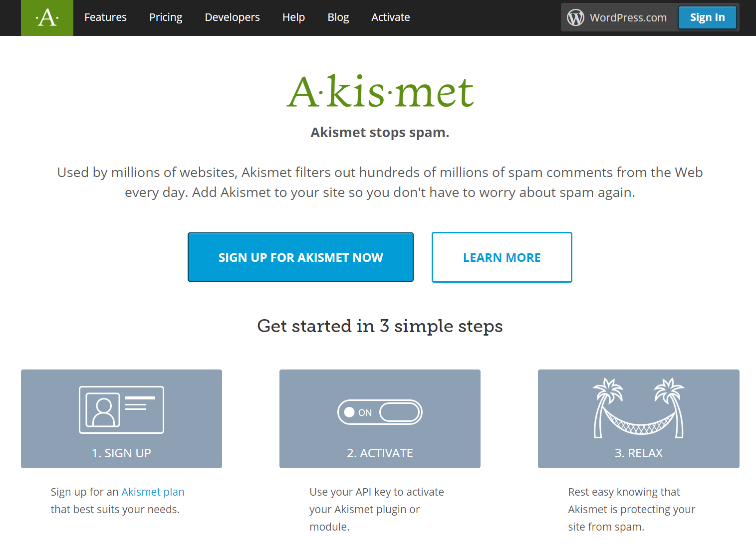
Task: Click the Learn More button
Action: pyautogui.click(x=502, y=257)
